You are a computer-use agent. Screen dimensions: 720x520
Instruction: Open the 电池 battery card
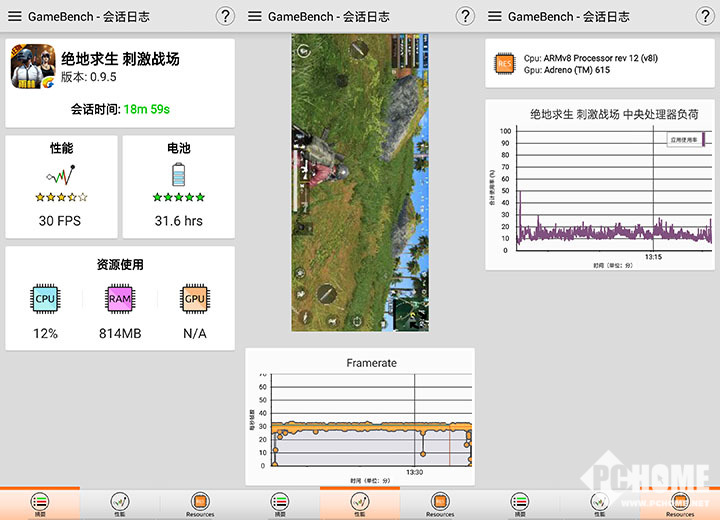(179, 187)
